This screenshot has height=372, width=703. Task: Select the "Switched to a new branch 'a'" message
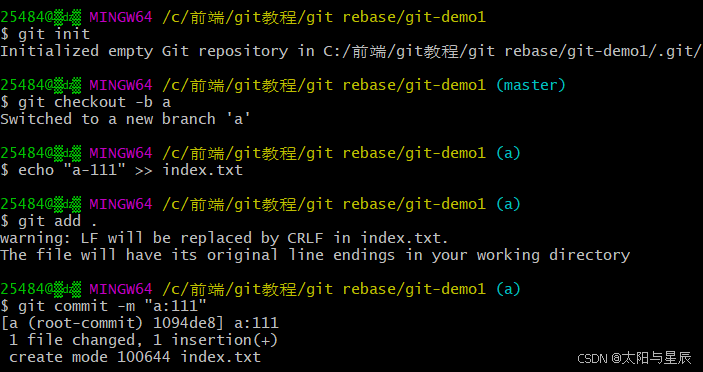126,119
